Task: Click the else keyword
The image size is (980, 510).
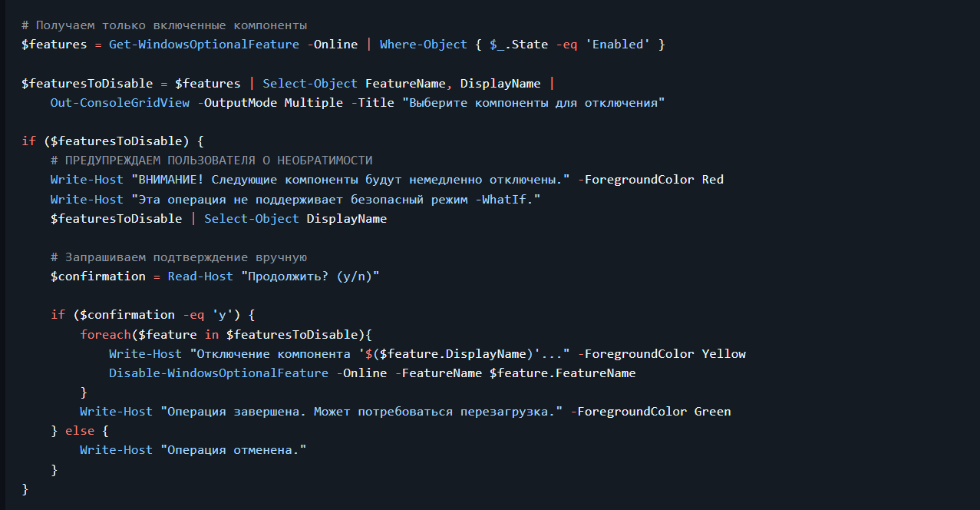Action: tap(80, 431)
